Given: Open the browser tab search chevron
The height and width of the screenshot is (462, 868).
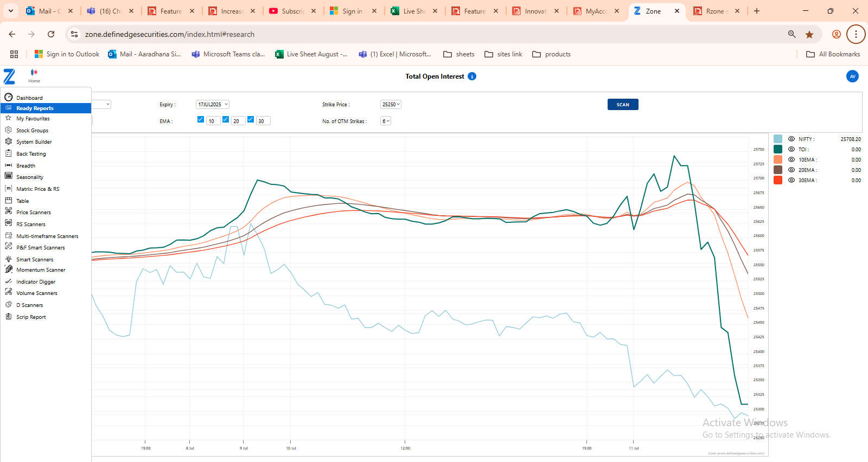Looking at the screenshot, I should [10, 11].
